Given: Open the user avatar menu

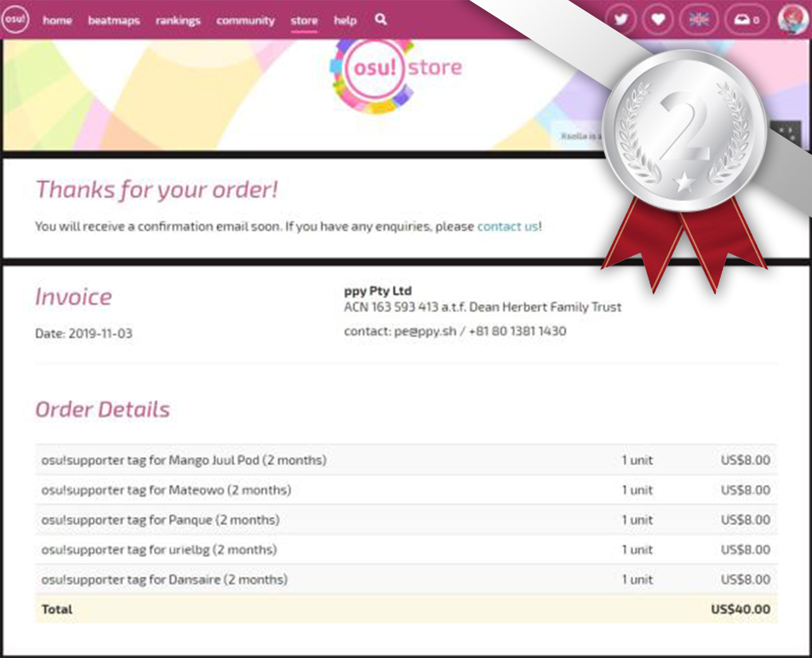Looking at the screenshot, I should [x=793, y=19].
